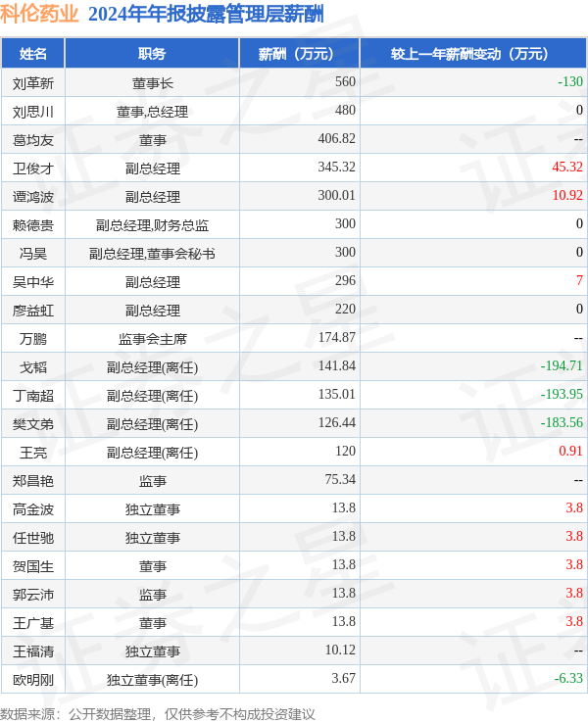The width and height of the screenshot is (588, 723).
Task: Click the salary value 560
Action: 345,81
